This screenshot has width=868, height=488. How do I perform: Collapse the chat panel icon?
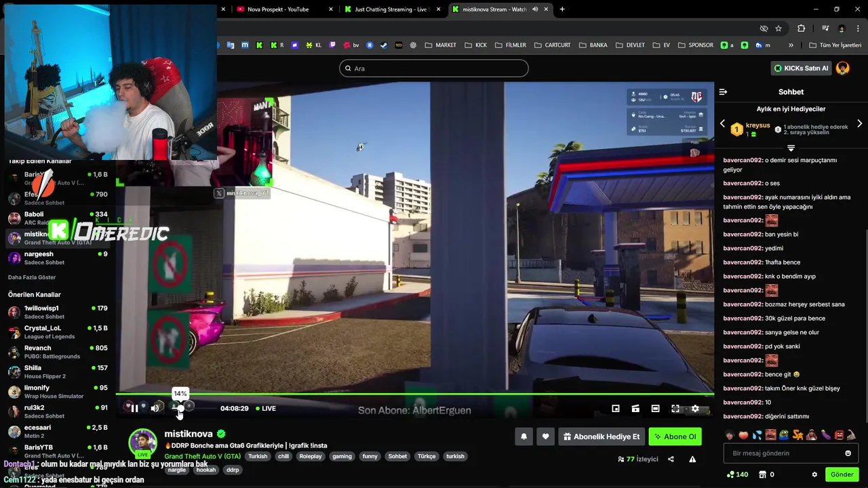tap(723, 91)
